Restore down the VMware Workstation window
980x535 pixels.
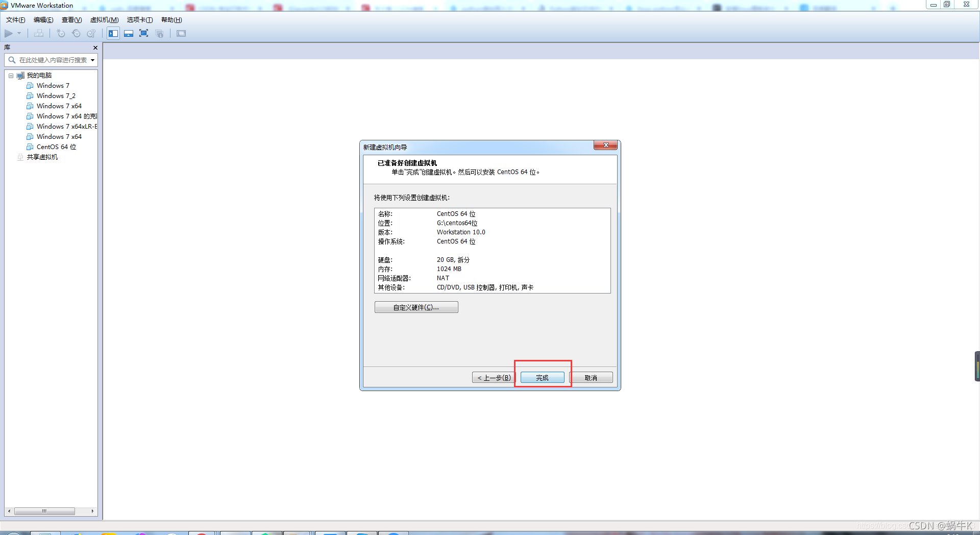pos(947,5)
